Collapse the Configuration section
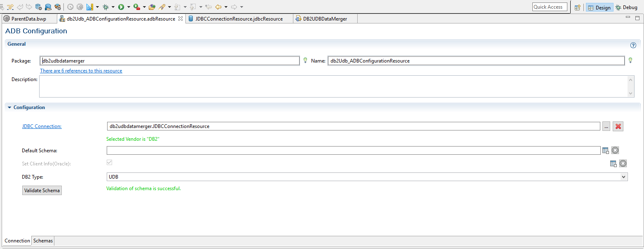The image size is (644, 249). click(9, 107)
